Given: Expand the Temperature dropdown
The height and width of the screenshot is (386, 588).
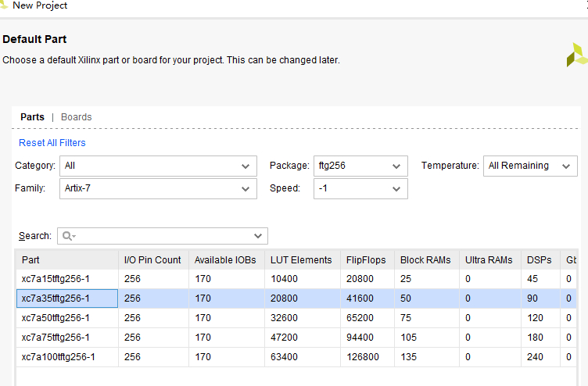Looking at the screenshot, I should pyautogui.click(x=530, y=166).
